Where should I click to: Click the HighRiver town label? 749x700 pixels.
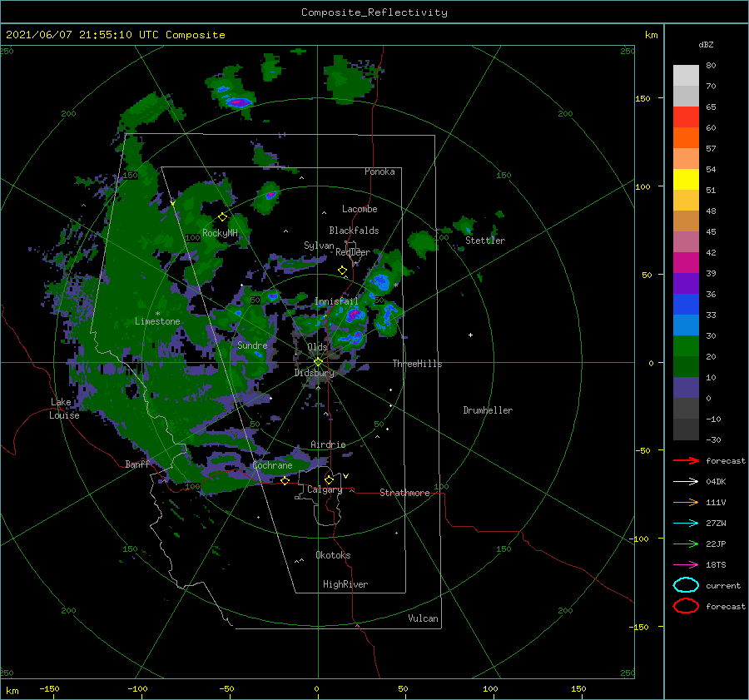click(x=345, y=584)
